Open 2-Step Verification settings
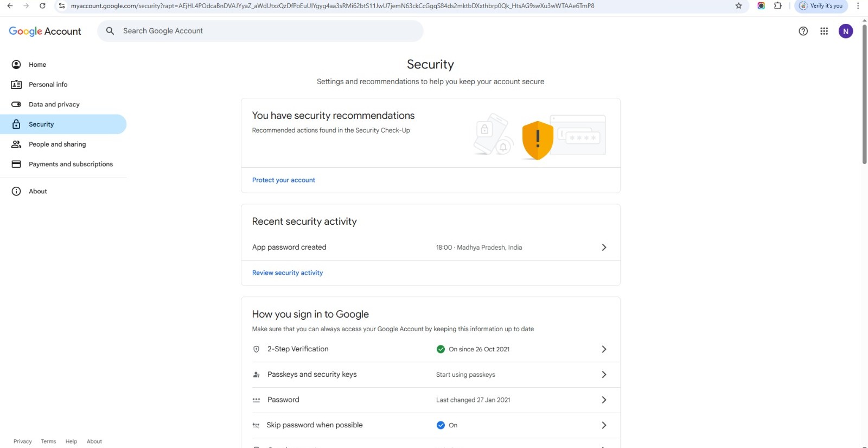868x448 pixels. coord(430,349)
